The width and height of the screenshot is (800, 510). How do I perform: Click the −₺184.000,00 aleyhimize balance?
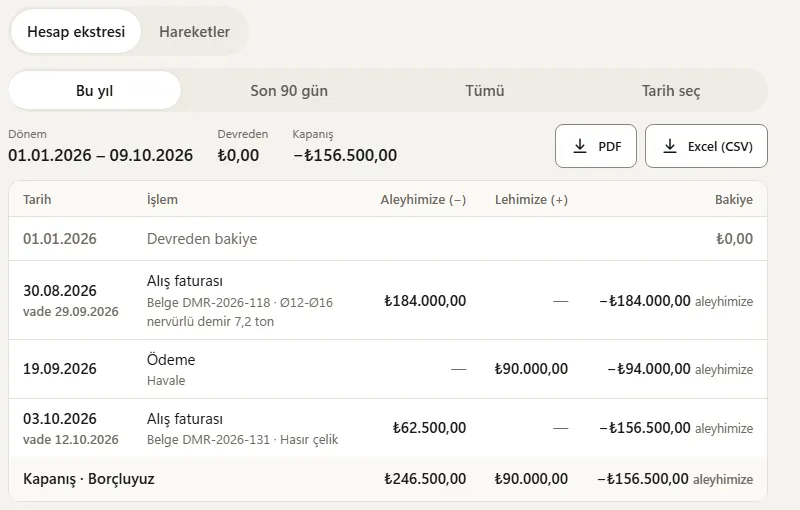676,301
